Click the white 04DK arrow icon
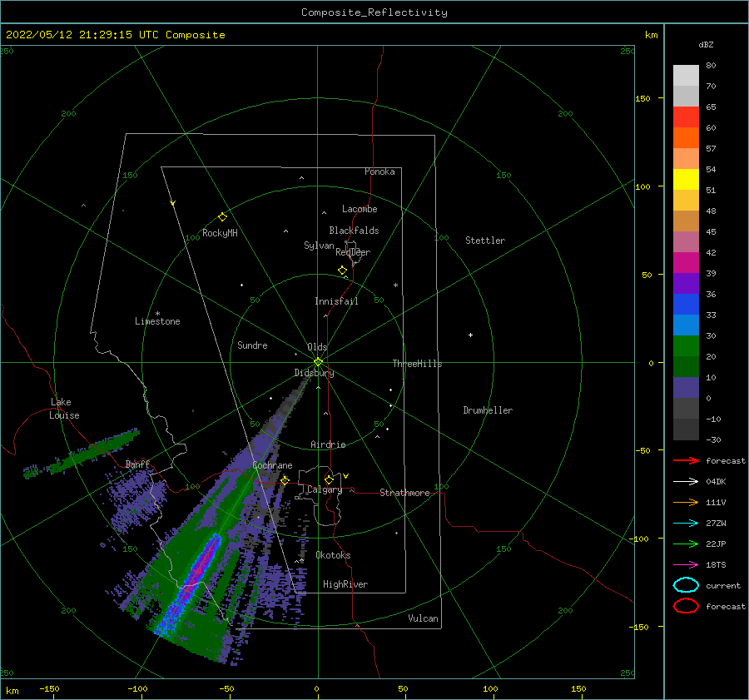 (686, 482)
